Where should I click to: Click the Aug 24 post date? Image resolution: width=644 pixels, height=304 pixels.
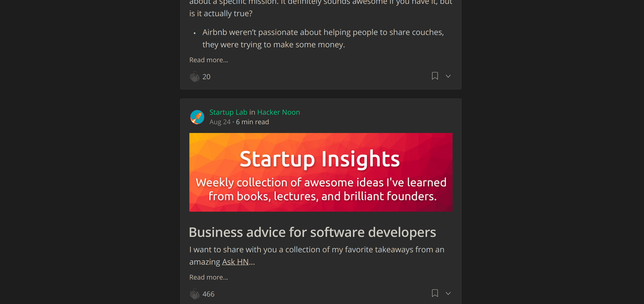[x=220, y=122]
